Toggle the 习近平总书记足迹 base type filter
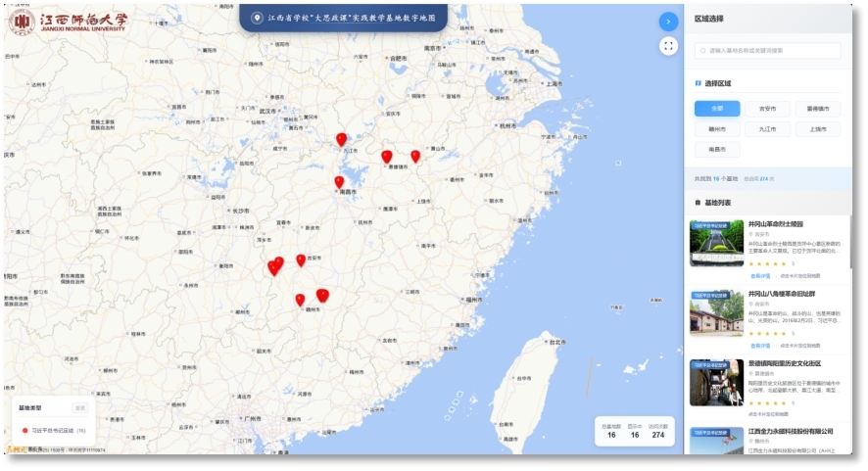868x471 pixels. tap(54, 430)
